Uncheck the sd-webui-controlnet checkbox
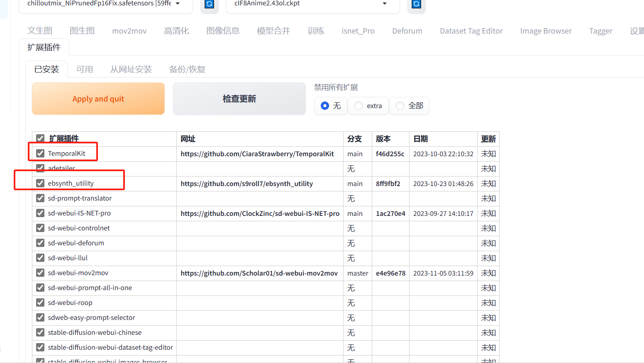644x363 pixels. (x=40, y=228)
